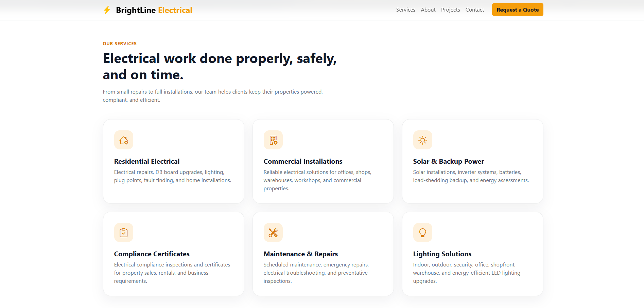
Task: Click the Maintenance & Repairs tools icon
Action: click(273, 232)
